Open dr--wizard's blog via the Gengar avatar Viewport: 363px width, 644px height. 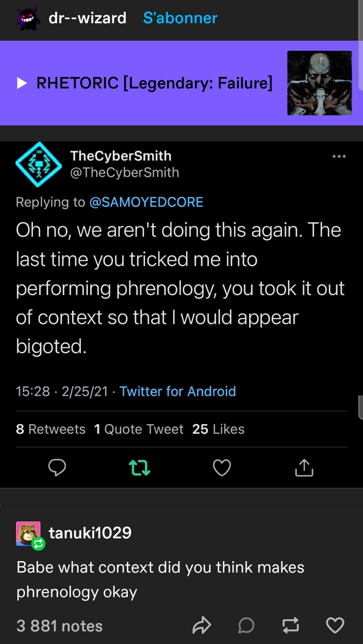point(26,18)
